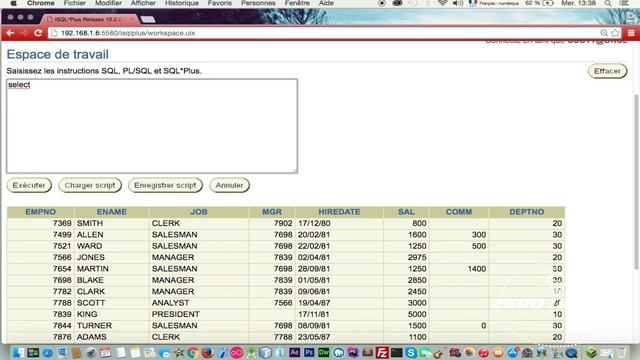Open the Chrome application menu
Image resolution: width=640 pixels, height=360 pixels.
(x=41, y=3)
